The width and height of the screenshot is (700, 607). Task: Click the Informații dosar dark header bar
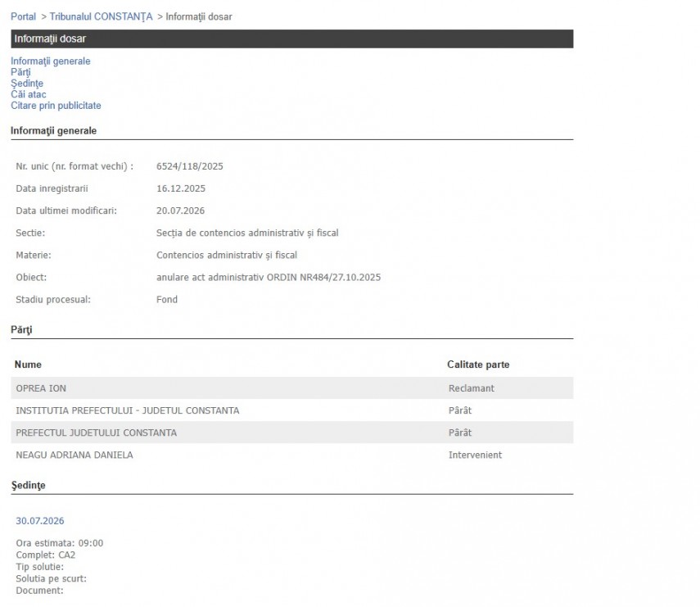click(292, 39)
